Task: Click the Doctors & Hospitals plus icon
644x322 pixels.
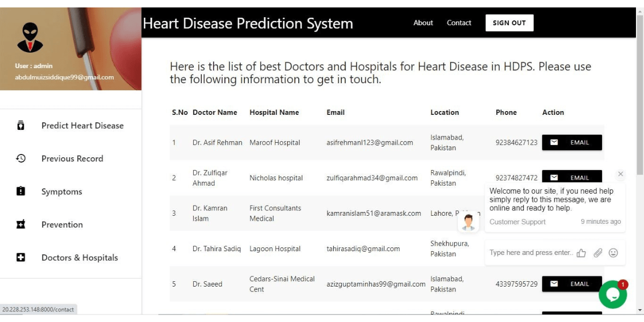Action: (21, 258)
